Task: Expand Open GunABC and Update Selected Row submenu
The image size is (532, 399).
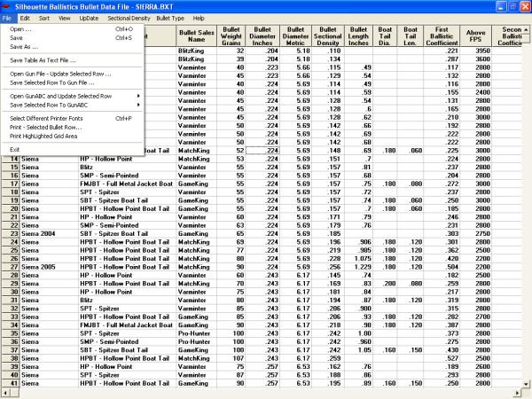Action: [62, 95]
